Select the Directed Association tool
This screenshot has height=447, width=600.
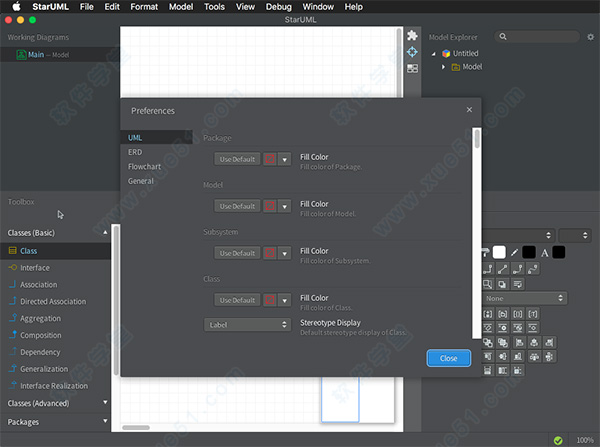tap(53, 301)
